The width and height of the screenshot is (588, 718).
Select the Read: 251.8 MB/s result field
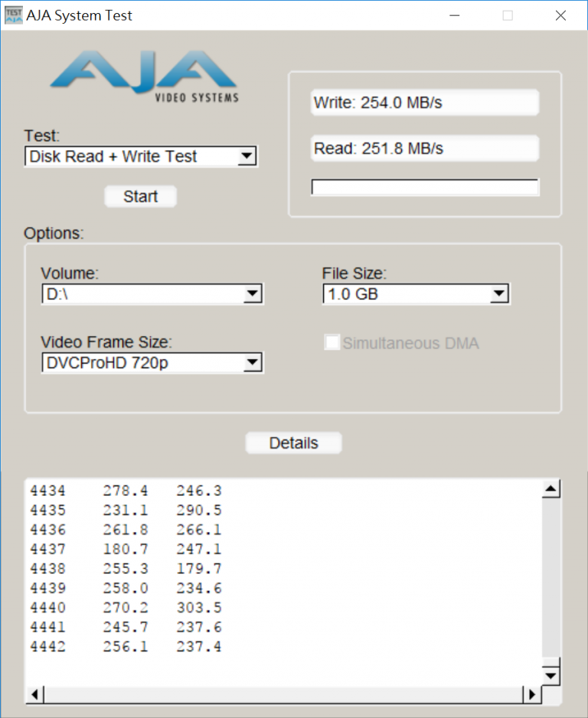coord(425,148)
